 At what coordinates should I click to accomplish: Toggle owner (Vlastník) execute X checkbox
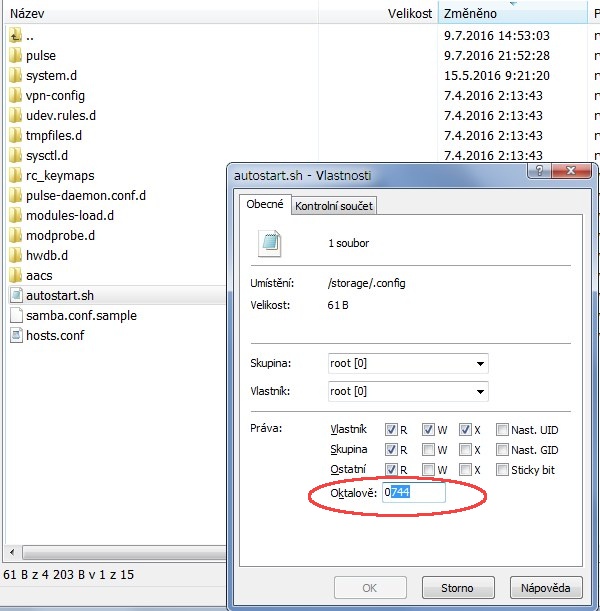point(466,429)
